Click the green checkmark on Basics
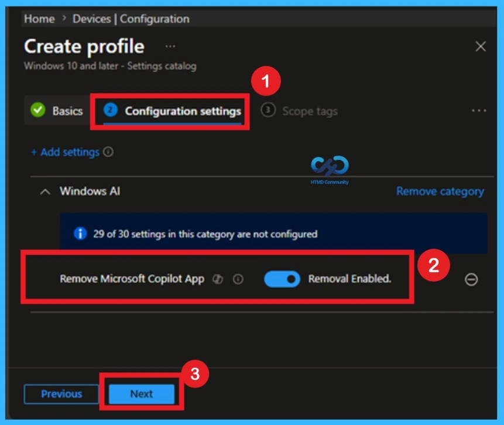 pyautogui.click(x=38, y=109)
